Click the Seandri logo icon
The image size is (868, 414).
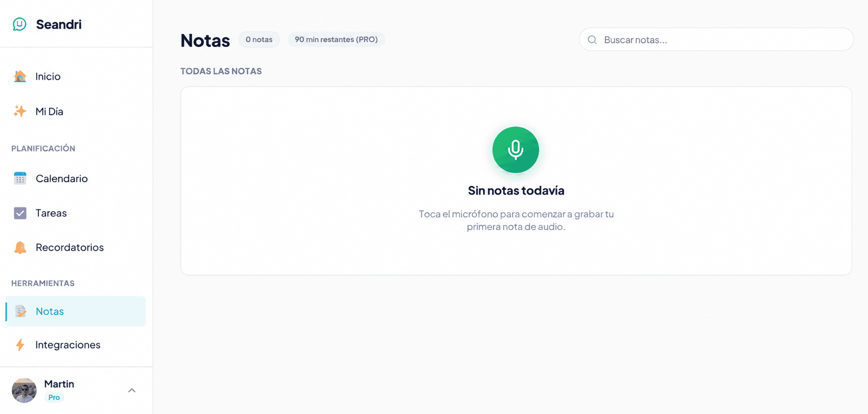[x=20, y=24]
